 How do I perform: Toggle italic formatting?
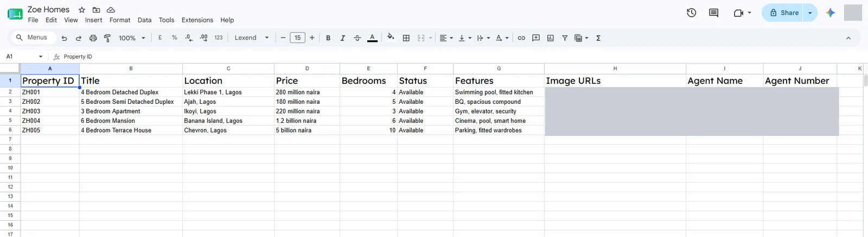pos(343,38)
